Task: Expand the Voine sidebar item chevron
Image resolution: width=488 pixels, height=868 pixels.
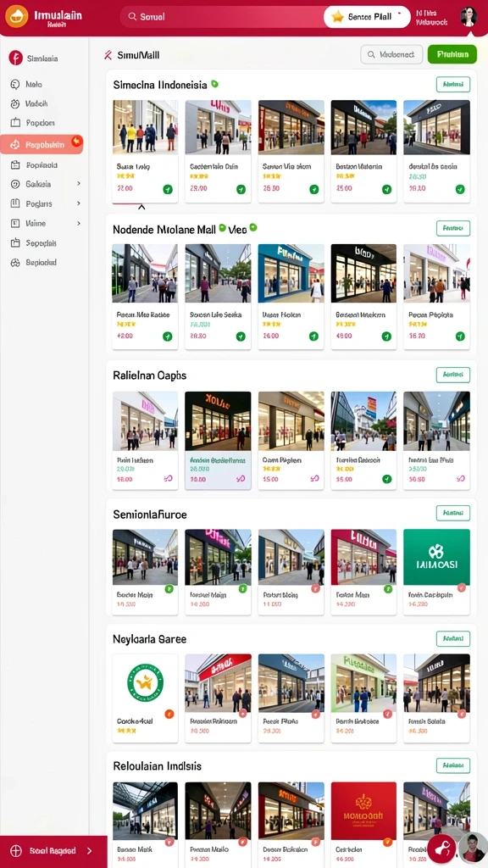Action: tap(79, 223)
